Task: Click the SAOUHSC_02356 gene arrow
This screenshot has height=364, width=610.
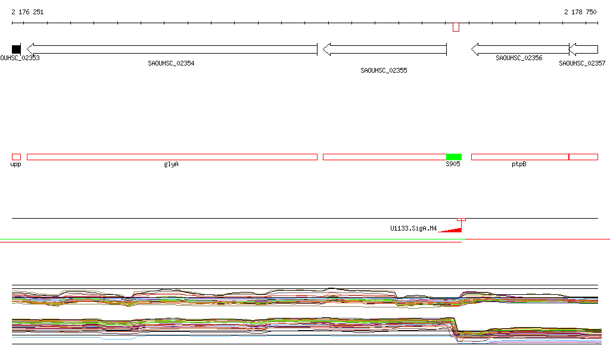Action: [519, 49]
